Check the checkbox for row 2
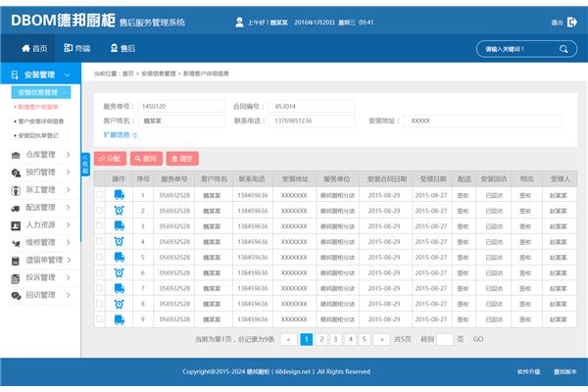 [99, 210]
